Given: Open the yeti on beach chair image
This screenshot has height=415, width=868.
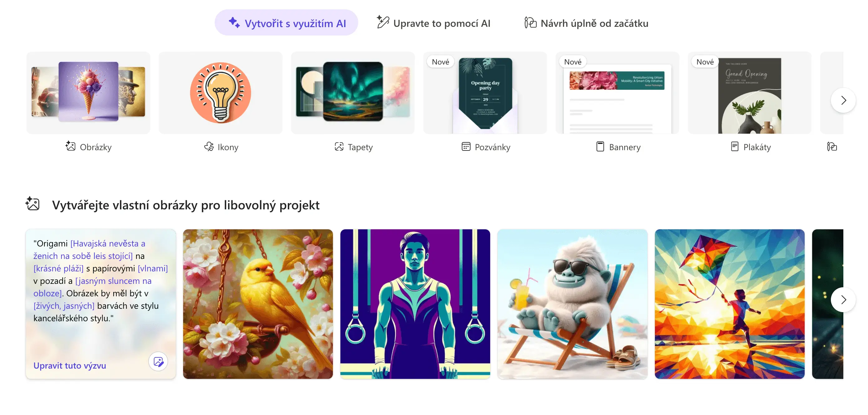Looking at the screenshot, I should [x=572, y=304].
